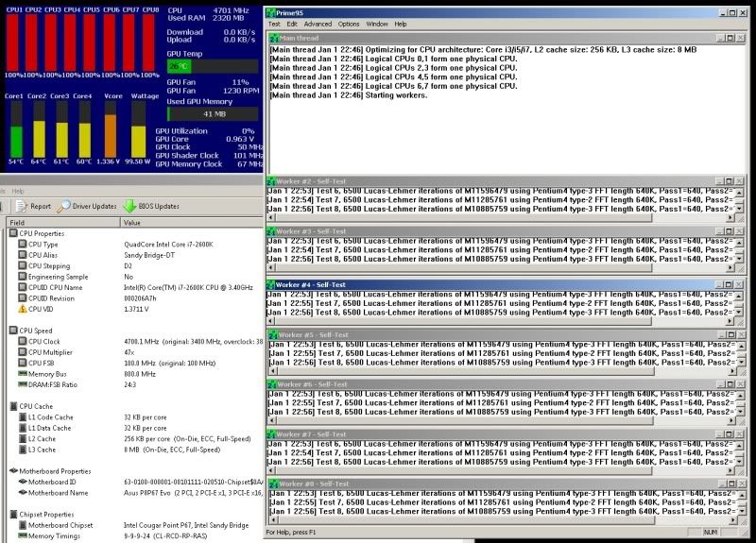This screenshot has height=543, width=756.
Task: Open the Test menu in Prime95
Action: (275, 24)
